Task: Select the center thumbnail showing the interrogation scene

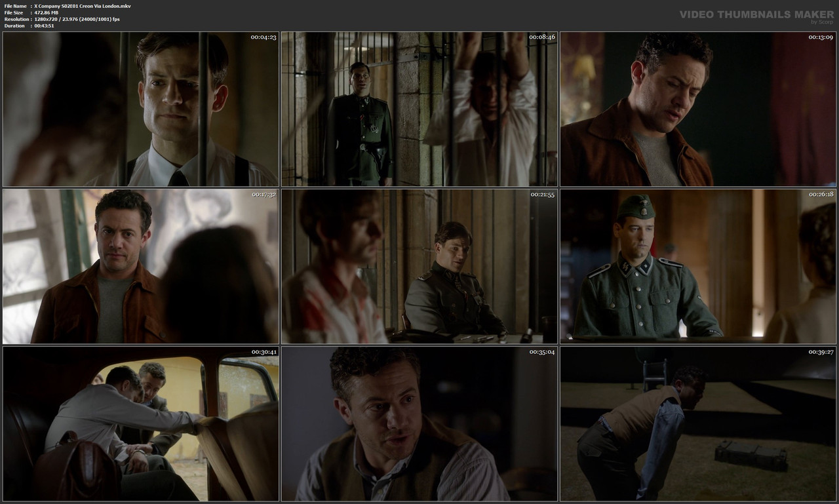Action: 419,265
